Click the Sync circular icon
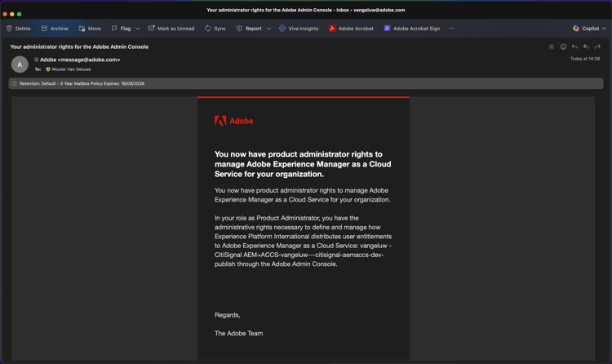Screen dimensions: 612x364 pyautogui.click(x=207, y=29)
